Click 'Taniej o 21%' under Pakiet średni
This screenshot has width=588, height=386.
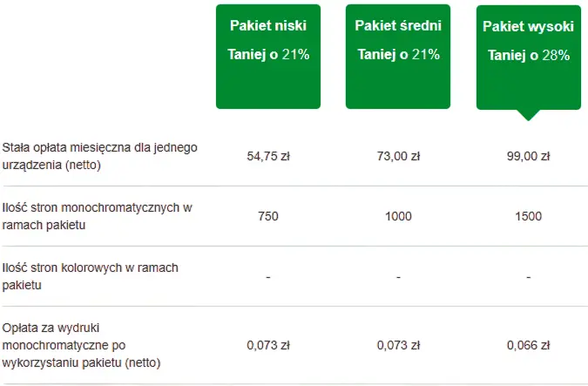click(398, 54)
